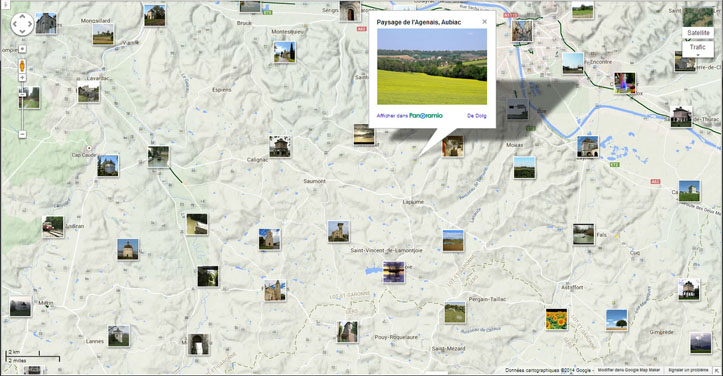
Task: Click the my-location button below the pan control
Action: click(x=22, y=49)
